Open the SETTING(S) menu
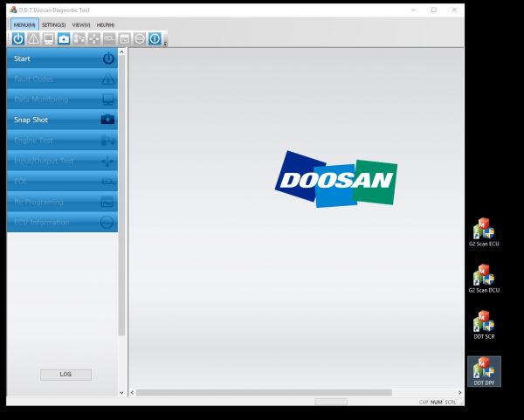The image size is (524, 420). pos(53,24)
